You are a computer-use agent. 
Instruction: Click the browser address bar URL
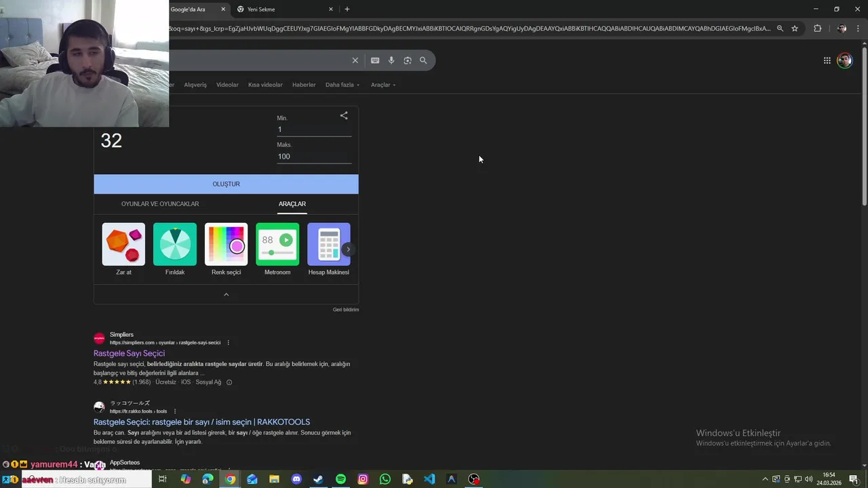pos(469,28)
